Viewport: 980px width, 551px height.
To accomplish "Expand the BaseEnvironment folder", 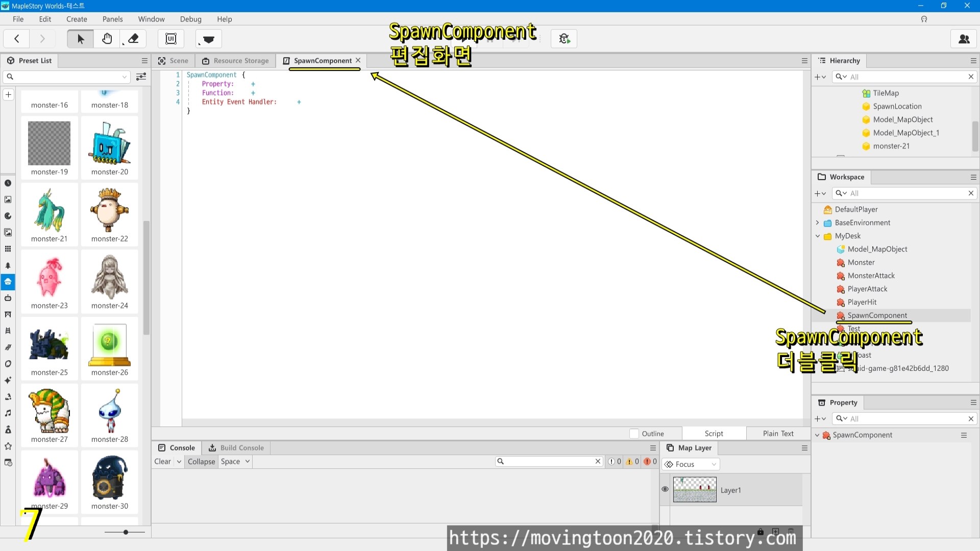I will click(818, 223).
